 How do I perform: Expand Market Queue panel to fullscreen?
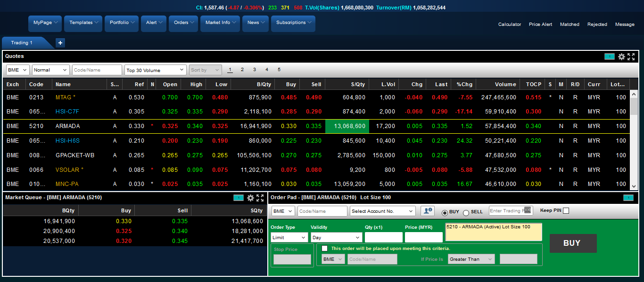click(x=260, y=198)
